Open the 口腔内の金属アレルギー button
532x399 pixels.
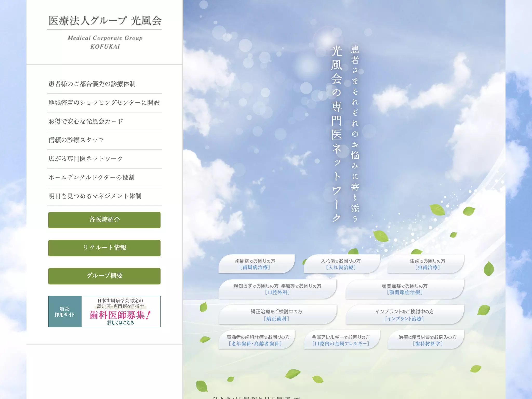(342, 340)
